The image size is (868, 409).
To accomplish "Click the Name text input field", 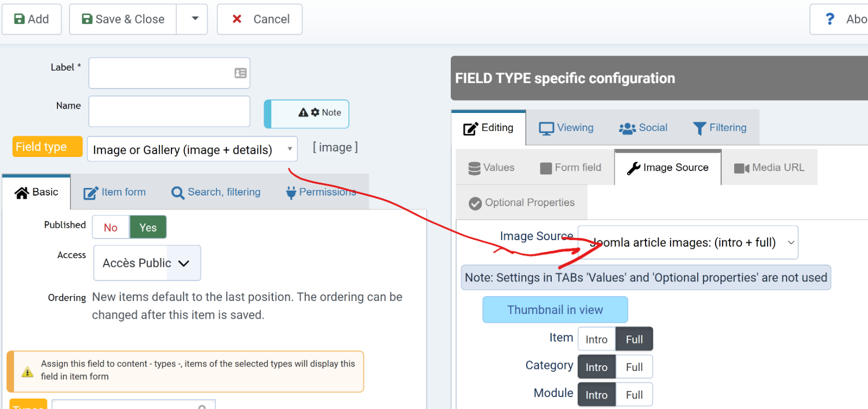I will [169, 111].
